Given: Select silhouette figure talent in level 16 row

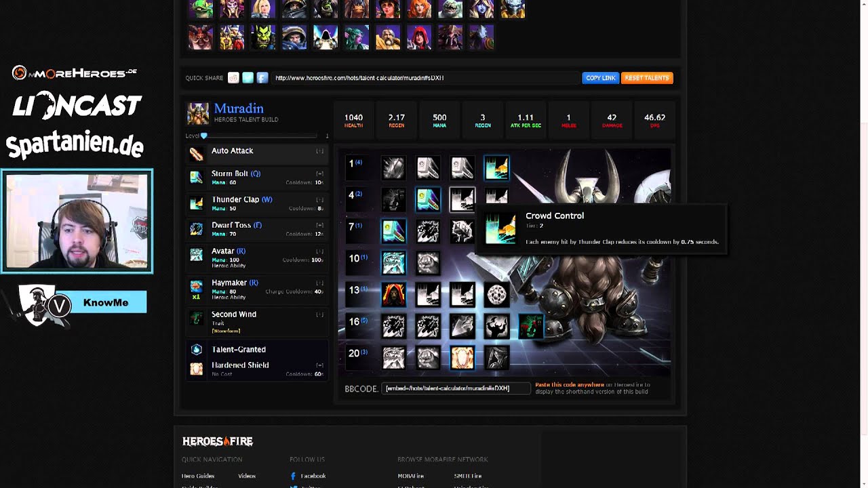Looking at the screenshot, I should coord(497,326).
